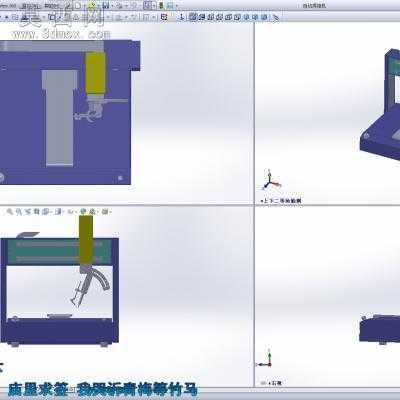Open Hide/Show Items flyout
This screenshot has height=400, width=400.
pyautogui.click(x=71, y=212)
